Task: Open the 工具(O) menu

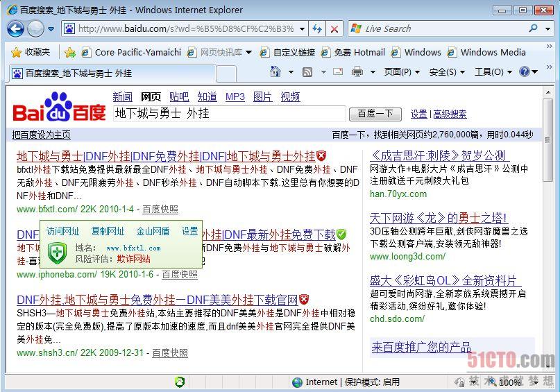Action: click(493, 72)
